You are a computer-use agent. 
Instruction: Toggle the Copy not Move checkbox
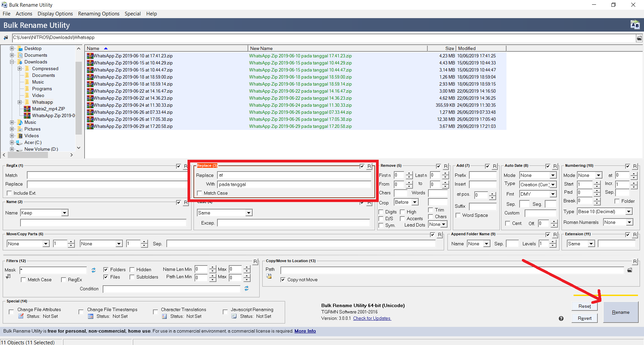tap(283, 280)
